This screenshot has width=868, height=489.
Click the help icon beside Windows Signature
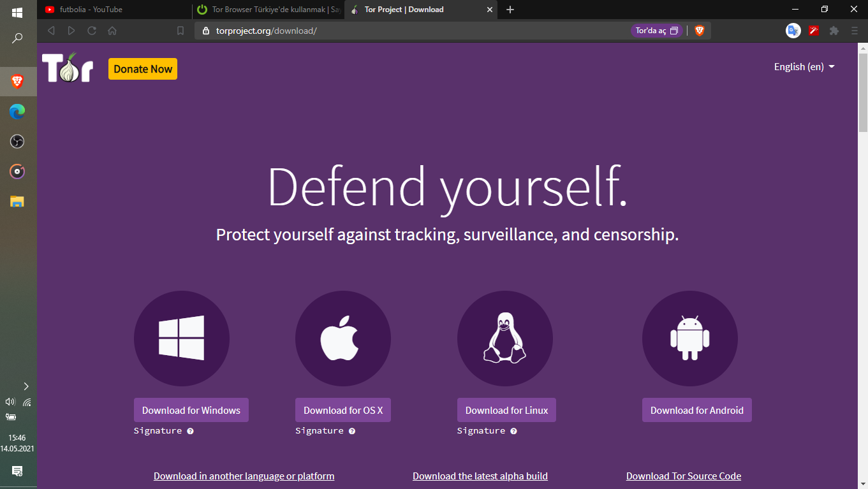click(190, 431)
